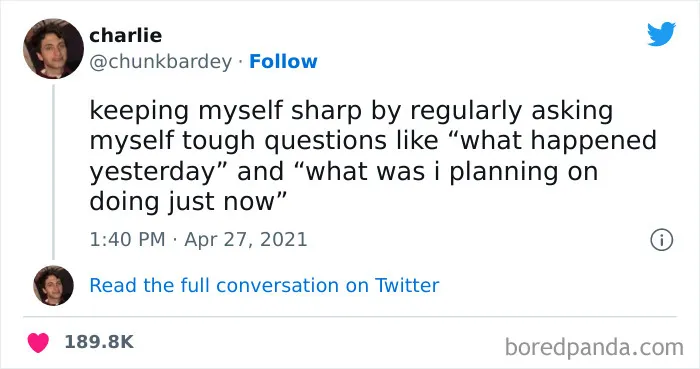
Task: Click the small avatar beside the conversation link
Action: click(54, 286)
